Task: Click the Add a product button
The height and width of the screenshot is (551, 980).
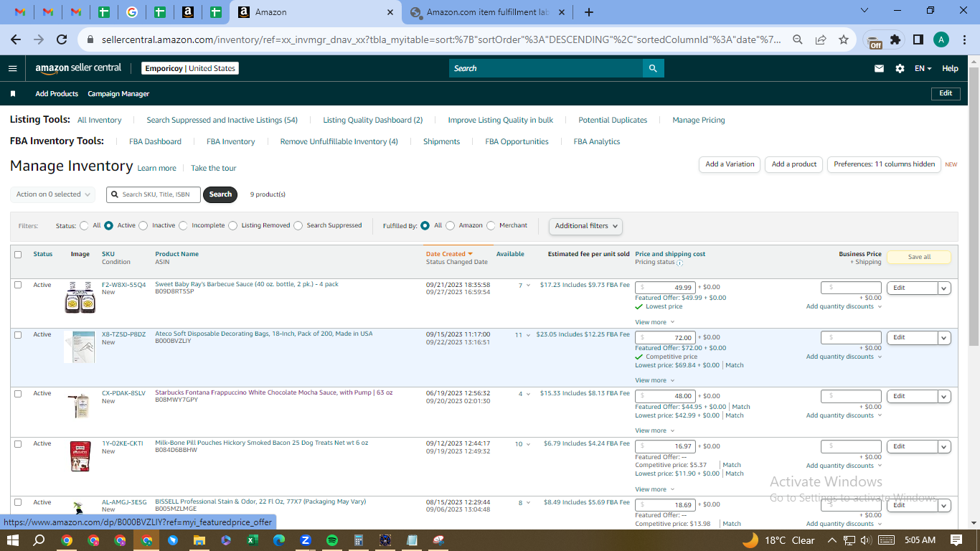Action: pyautogui.click(x=794, y=164)
